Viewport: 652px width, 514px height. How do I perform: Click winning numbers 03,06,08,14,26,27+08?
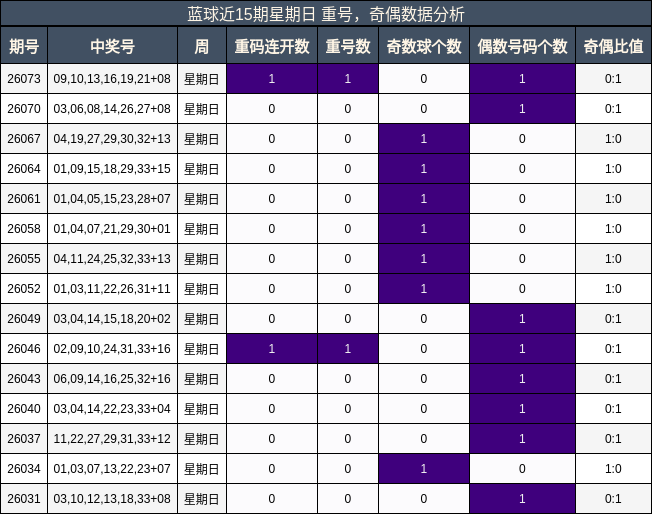pos(112,109)
